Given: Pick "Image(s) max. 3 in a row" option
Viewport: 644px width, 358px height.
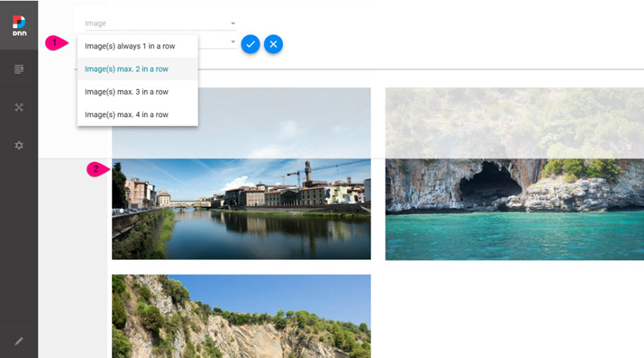Looking at the screenshot, I should coord(126,92).
